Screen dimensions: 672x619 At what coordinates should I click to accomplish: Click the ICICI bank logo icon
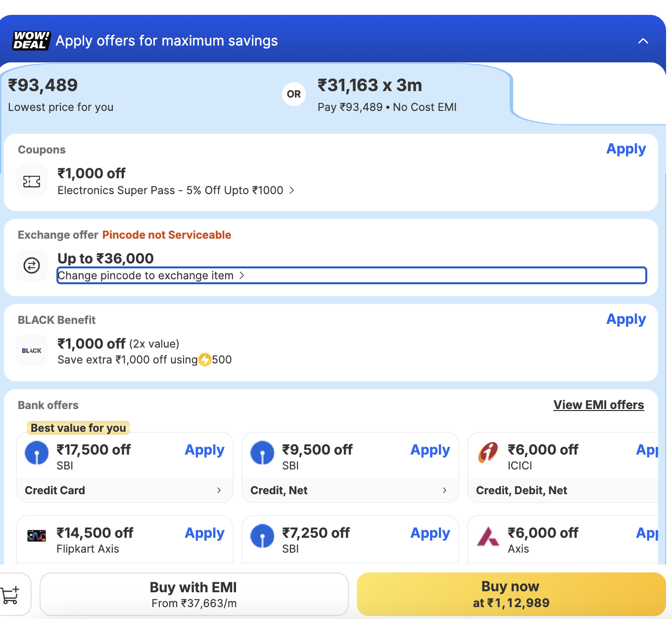point(488,452)
